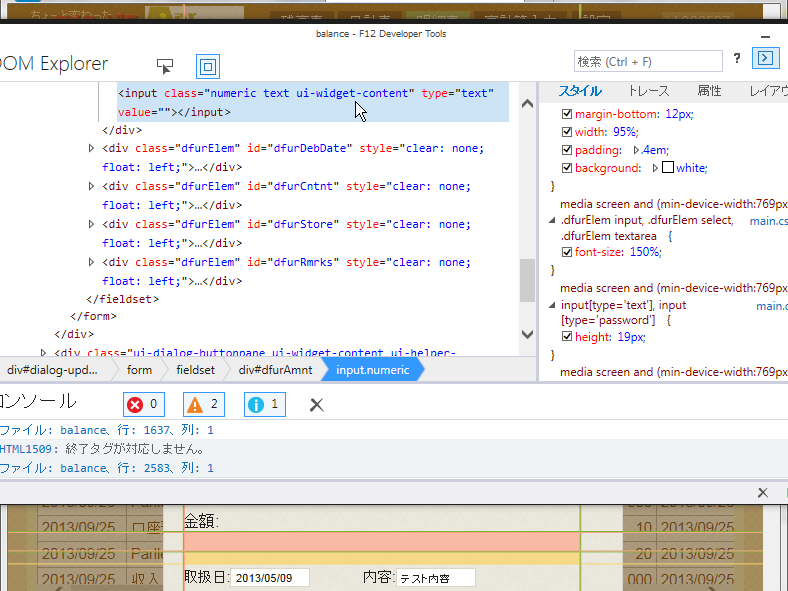Click the white background color swatch
This screenshot has width=788, height=591.
point(668,168)
